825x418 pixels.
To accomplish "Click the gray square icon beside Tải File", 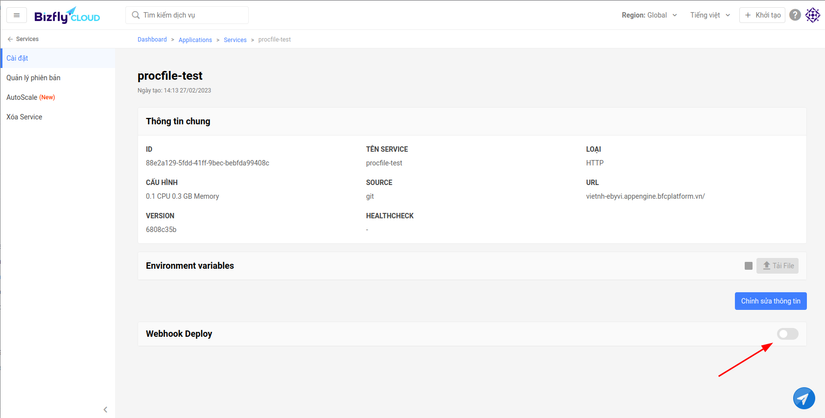I will point(748,266).
